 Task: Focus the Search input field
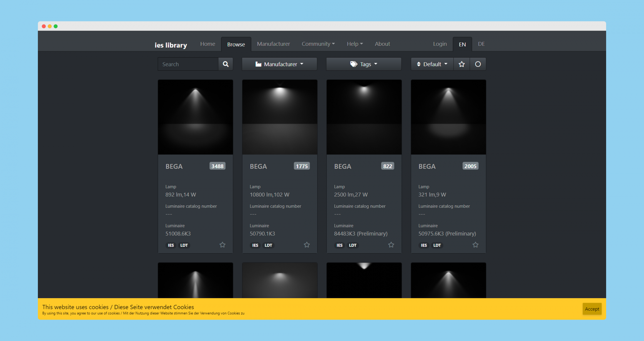188,64
